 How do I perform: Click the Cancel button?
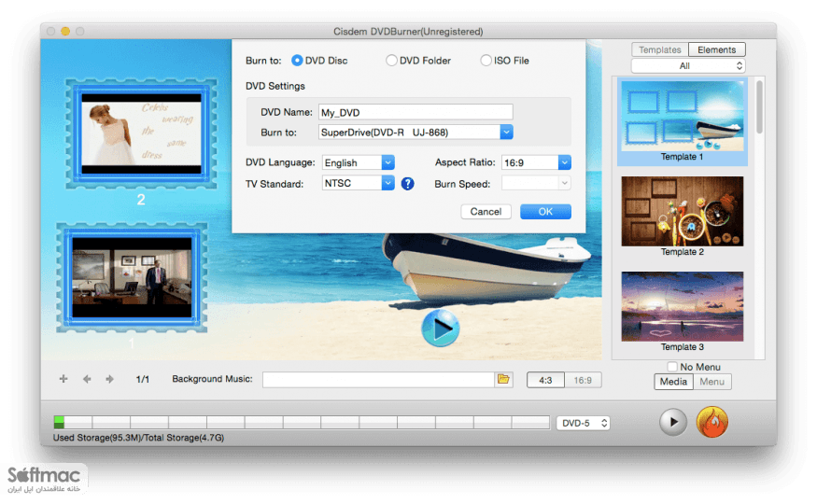[486, 211]
